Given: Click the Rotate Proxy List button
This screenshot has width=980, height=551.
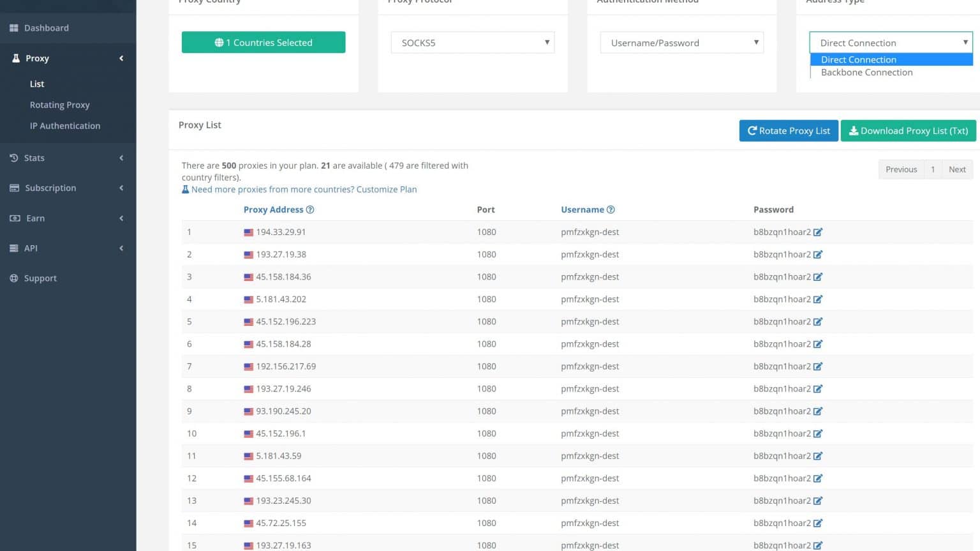Looking at the screenshot, I should point(789,130).
